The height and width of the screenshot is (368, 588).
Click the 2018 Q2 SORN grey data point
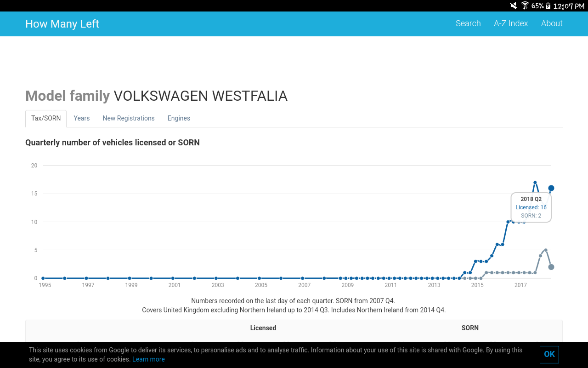tap(551, 267)
